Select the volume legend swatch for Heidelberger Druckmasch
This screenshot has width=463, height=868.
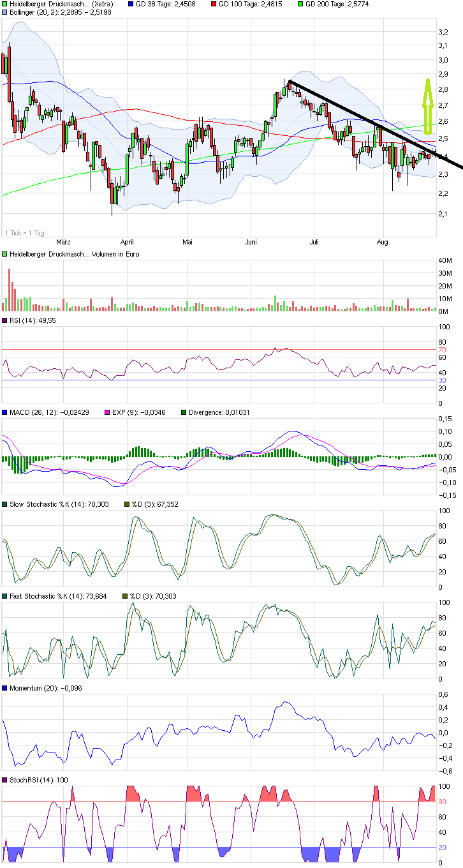(5, 254)
